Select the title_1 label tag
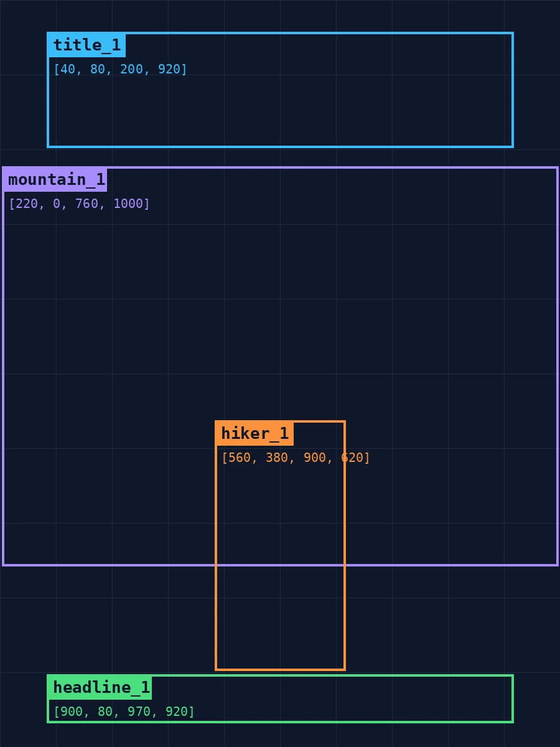Screen dimensions: 560x747 click(86, 45)
